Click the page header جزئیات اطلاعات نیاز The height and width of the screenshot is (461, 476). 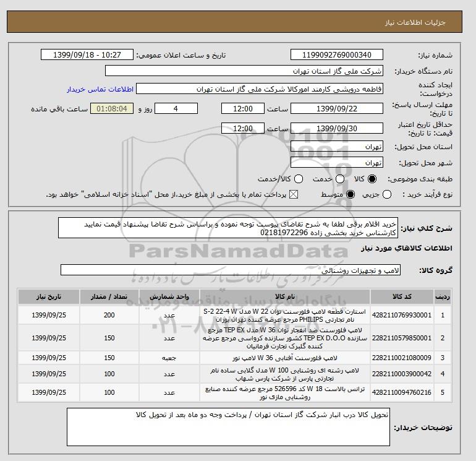(415, 22)
